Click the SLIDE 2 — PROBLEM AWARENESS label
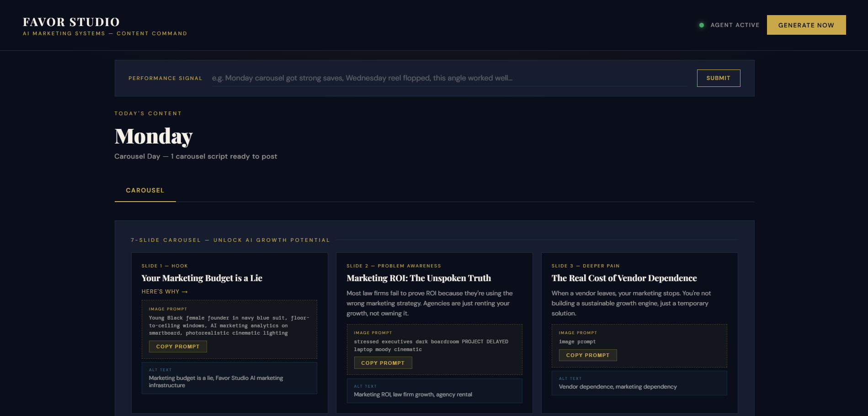The height and width of the screenshot is (416, 868). pos(393,266)
